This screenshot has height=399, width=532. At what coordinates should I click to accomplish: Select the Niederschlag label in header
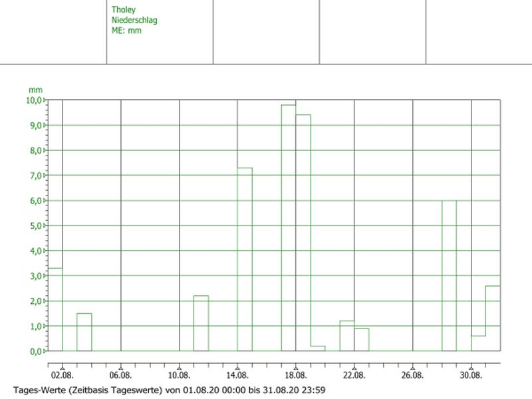[x=134, y=20]
